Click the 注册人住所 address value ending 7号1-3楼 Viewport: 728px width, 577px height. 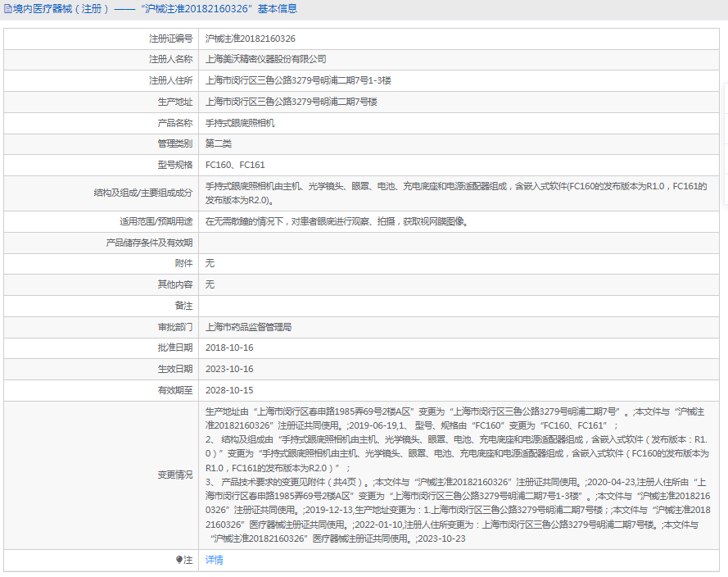298,80
